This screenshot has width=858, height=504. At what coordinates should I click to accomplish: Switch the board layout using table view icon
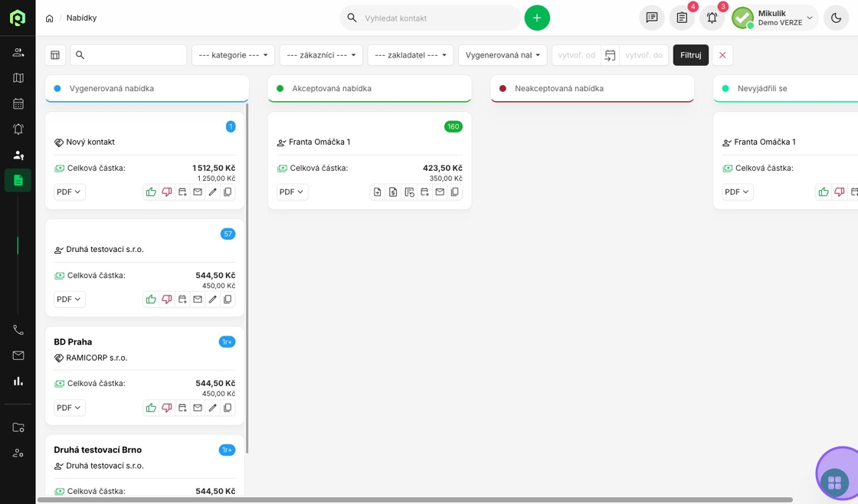pos(55,55)
